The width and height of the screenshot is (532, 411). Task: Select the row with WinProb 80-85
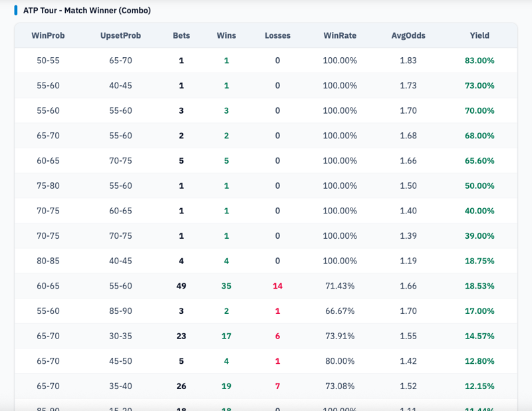tap(266, 261)
